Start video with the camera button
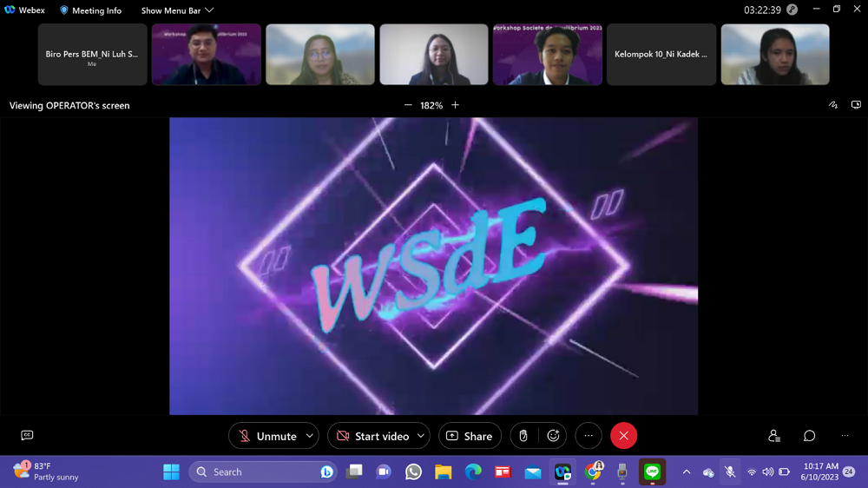The width and height of the screenshot is (868, 488). (372, 436)
